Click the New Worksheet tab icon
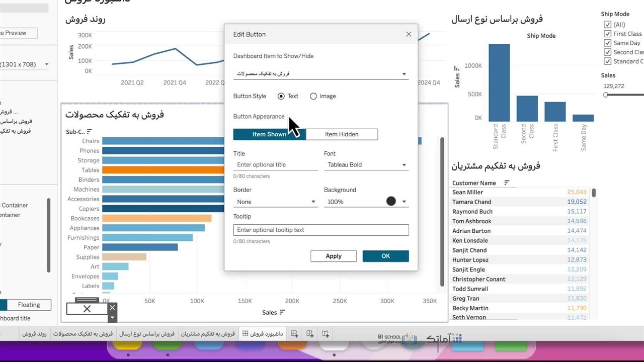The width and height of the screenshot is (644, 362). [295, 334]
